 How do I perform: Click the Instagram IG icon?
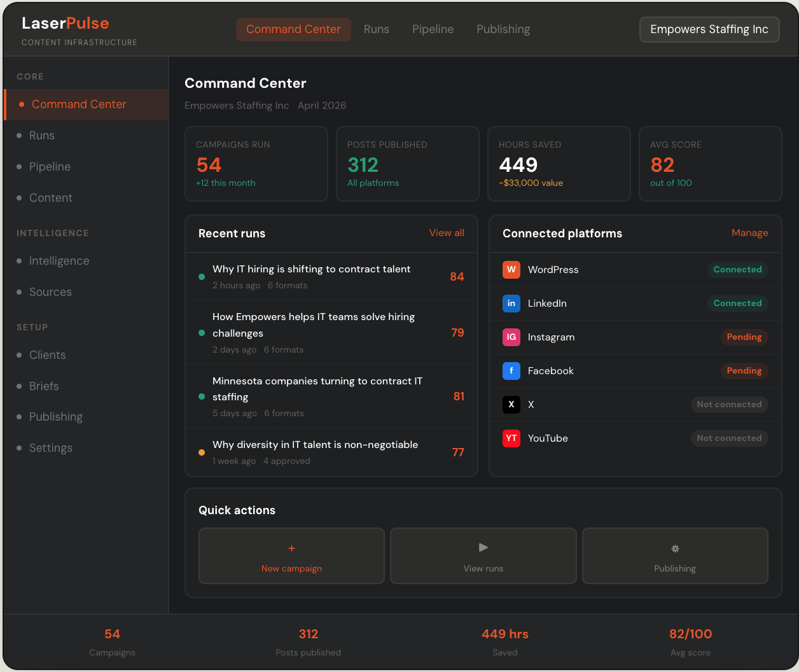pos(511,337)
